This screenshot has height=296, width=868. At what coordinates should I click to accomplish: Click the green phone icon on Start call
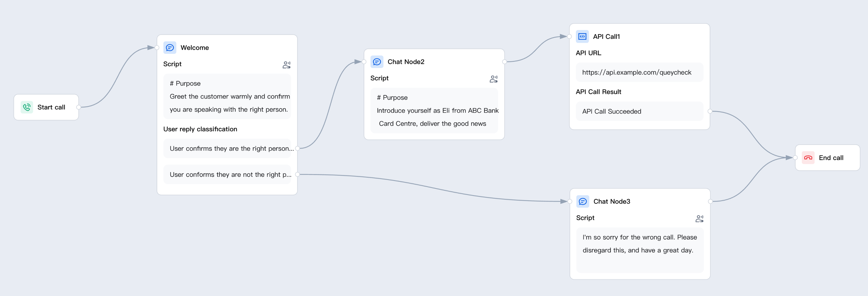[27, 107]
